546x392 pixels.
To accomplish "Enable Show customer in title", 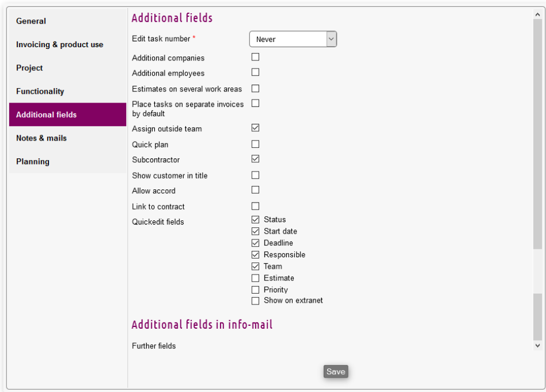I will (255, 175).
